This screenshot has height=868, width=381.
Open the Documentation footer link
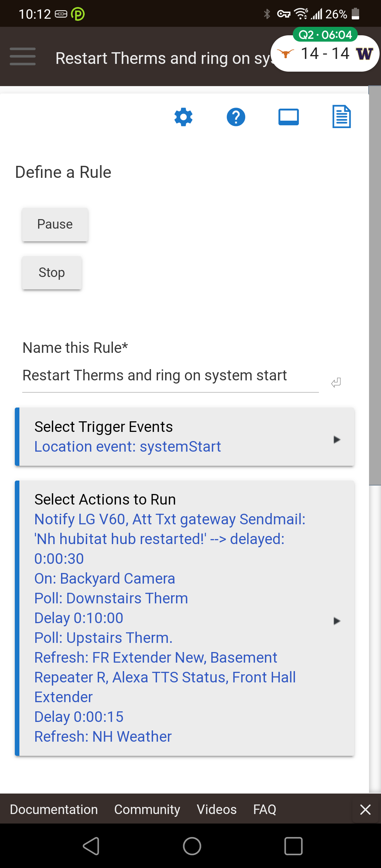point(54,809)
